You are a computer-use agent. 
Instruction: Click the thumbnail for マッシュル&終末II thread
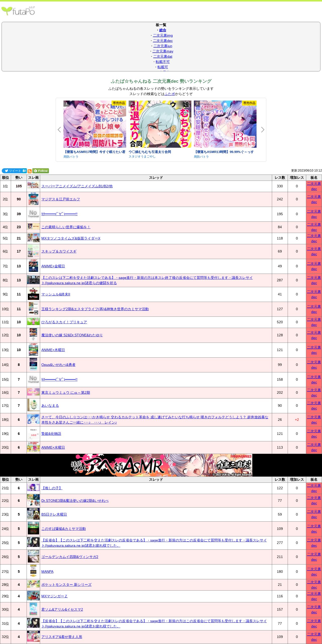click(33, 294)
